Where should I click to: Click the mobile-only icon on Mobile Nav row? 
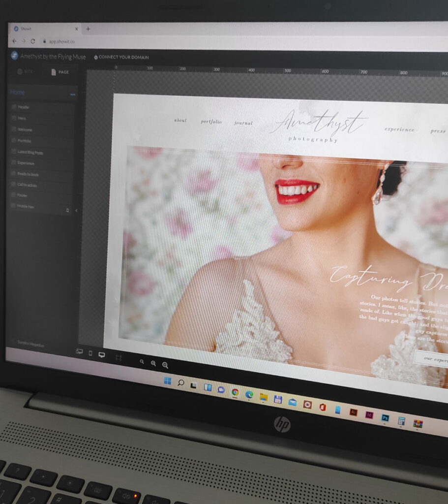tap(67, 210)
